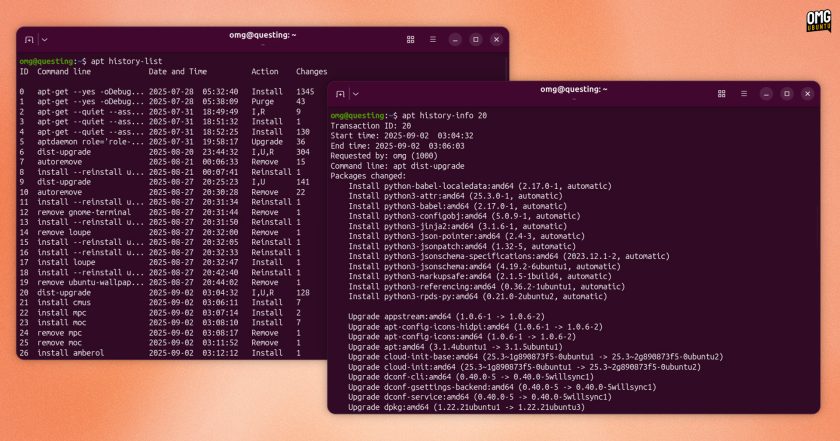Click the 'Install python3-markupsafe' line

tap(480, 276)
